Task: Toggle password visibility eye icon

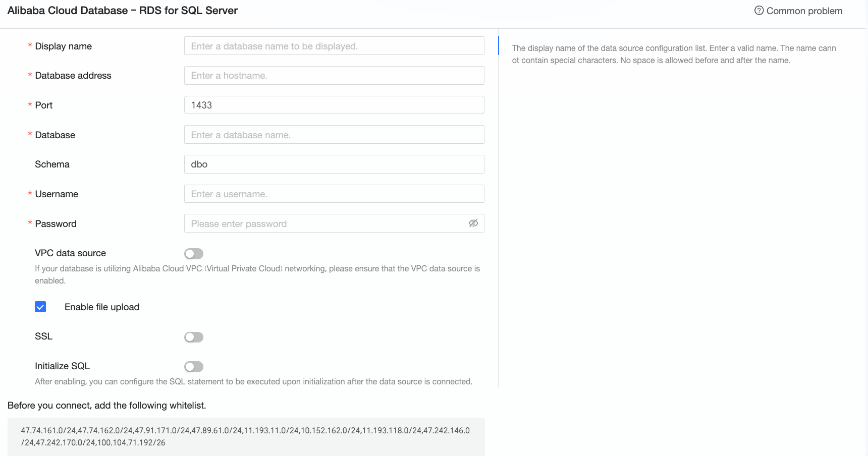Action: click(473, 223)
